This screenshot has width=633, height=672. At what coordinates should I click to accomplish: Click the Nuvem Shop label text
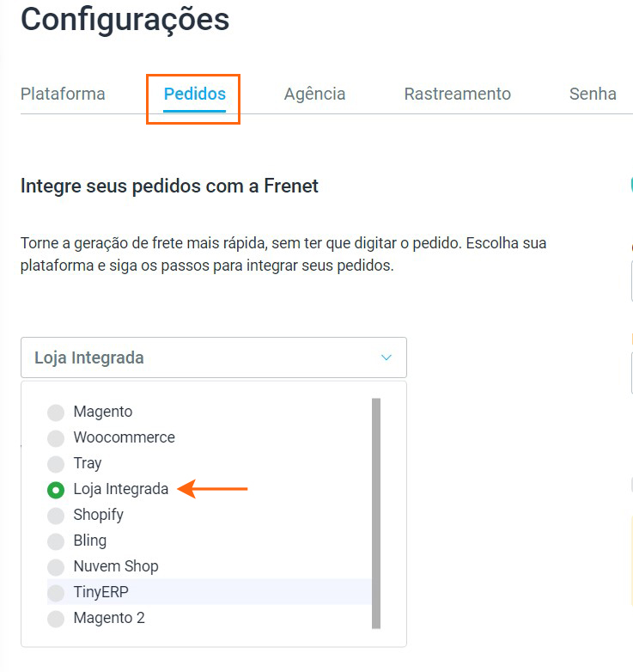coord(116,566)
